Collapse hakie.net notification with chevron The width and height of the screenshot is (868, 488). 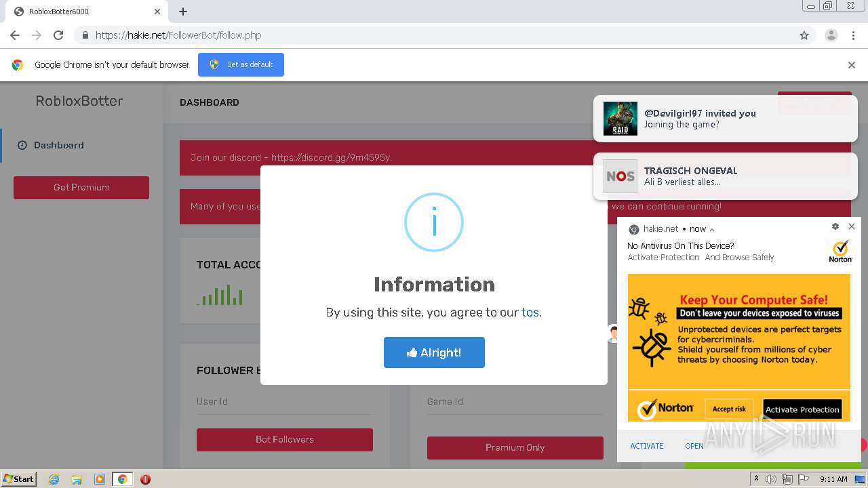click(x=711, y=230)
